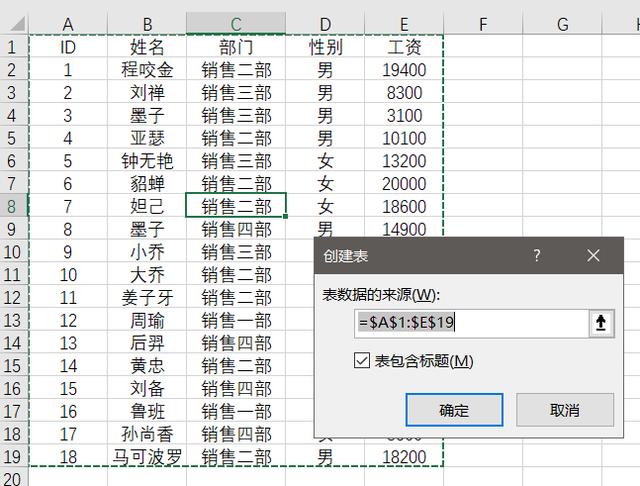Image resolution: width=640 pixels, height=486 pixels.
Task: Open help in the 创建表 dialog
Action: tap(537, 255)
